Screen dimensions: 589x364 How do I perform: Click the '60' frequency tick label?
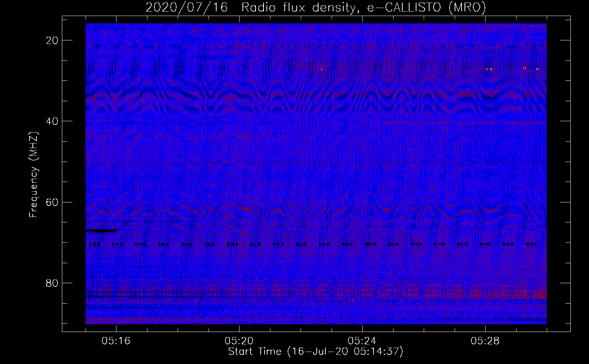coord(52,202)
